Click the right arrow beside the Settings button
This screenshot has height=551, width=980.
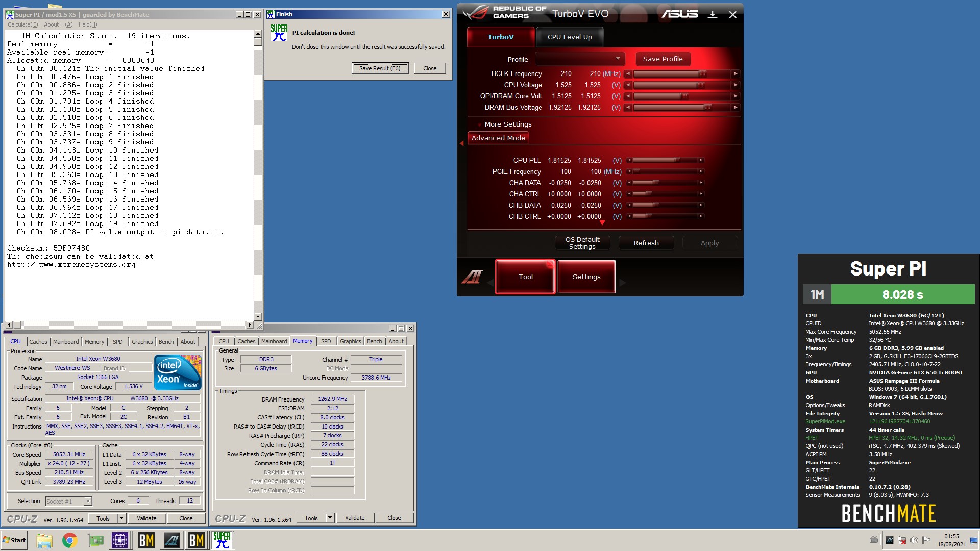coord(622,282)
